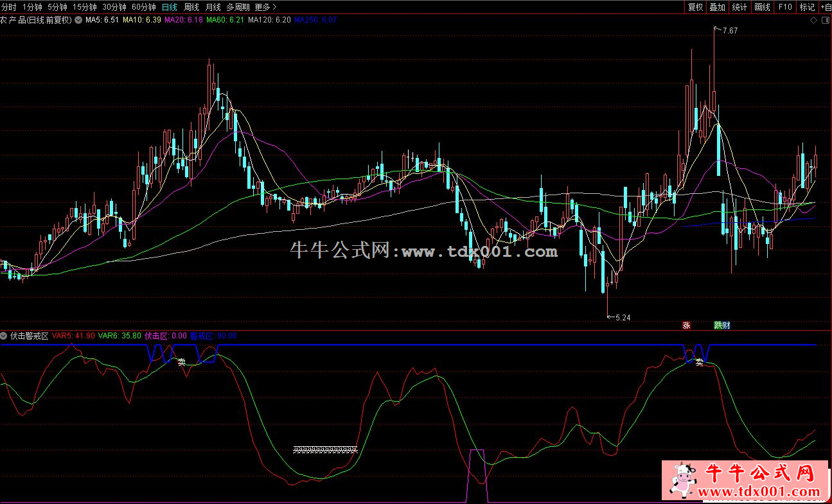This screenshot has width=832, height=504.
Task: Expand the 伏击警戒区 indicator dropdown arrow
Action: coord(4,336)
